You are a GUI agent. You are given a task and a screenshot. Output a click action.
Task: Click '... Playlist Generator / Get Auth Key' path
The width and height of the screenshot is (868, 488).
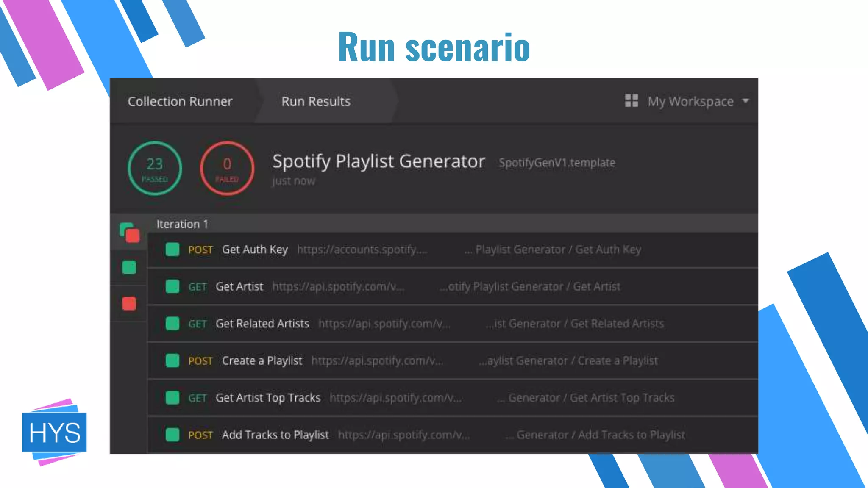click(x=553, y=250)
